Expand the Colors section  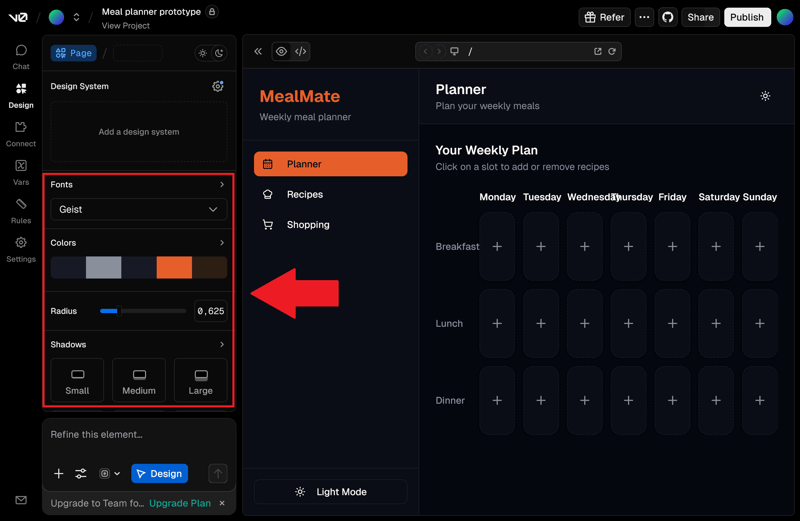(x=221, y=243)
